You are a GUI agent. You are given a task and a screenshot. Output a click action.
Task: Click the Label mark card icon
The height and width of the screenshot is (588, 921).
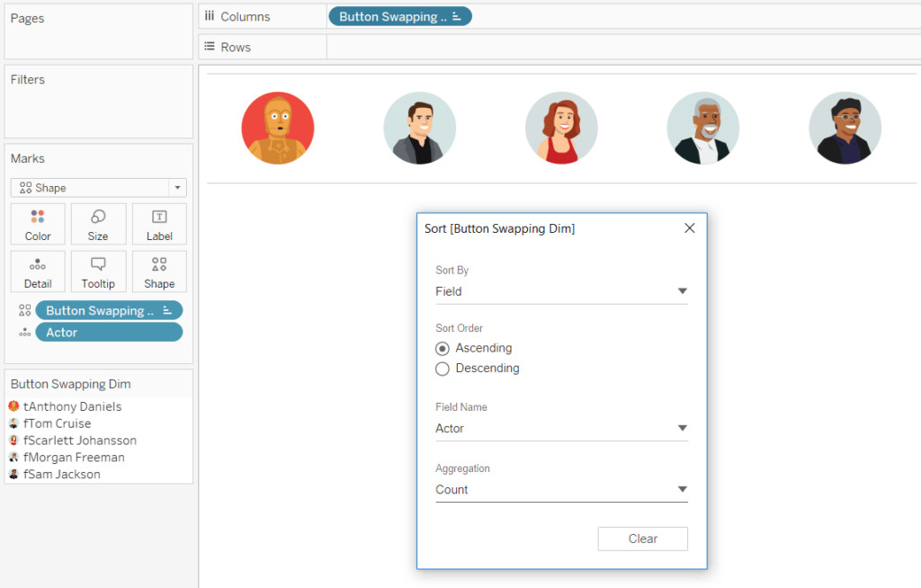(x=159, y=223)
